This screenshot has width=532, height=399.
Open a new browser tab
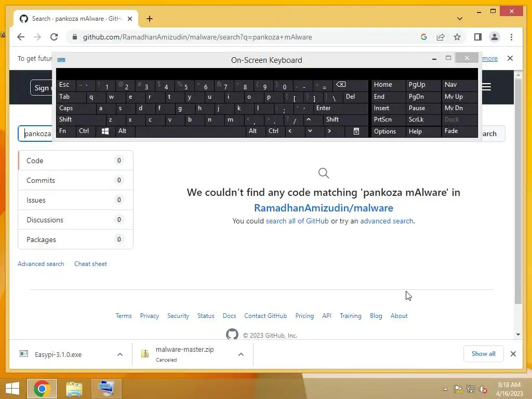click(150, 19)
